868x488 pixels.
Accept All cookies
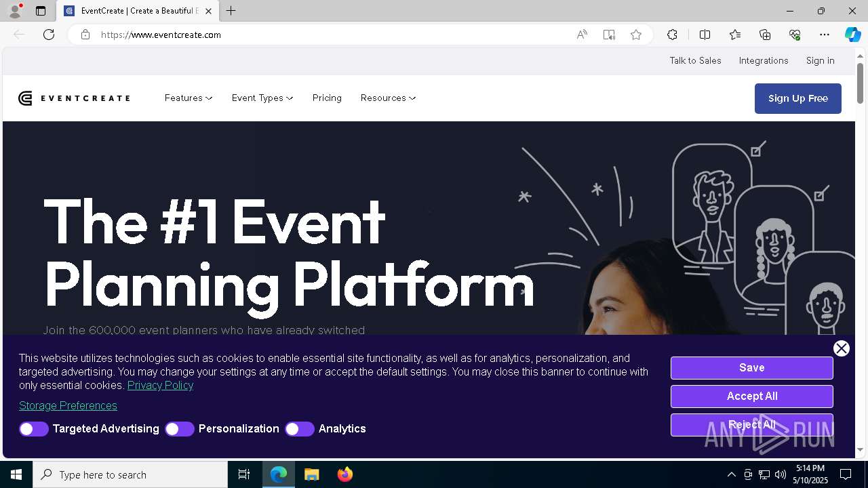751,396
